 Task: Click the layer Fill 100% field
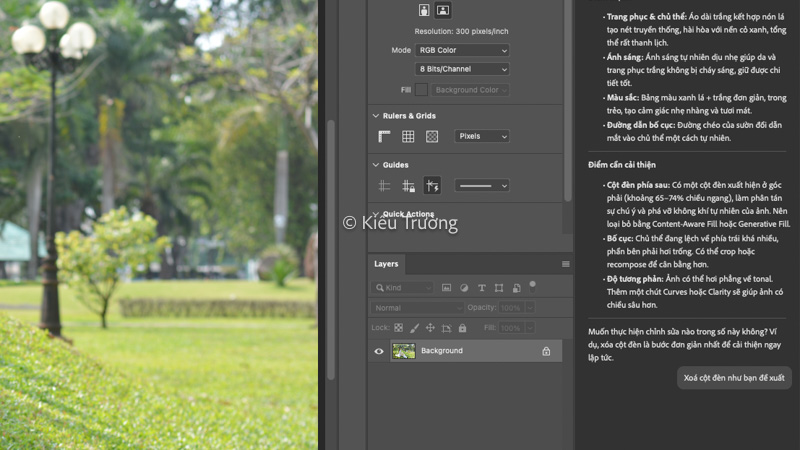point(512,328)
